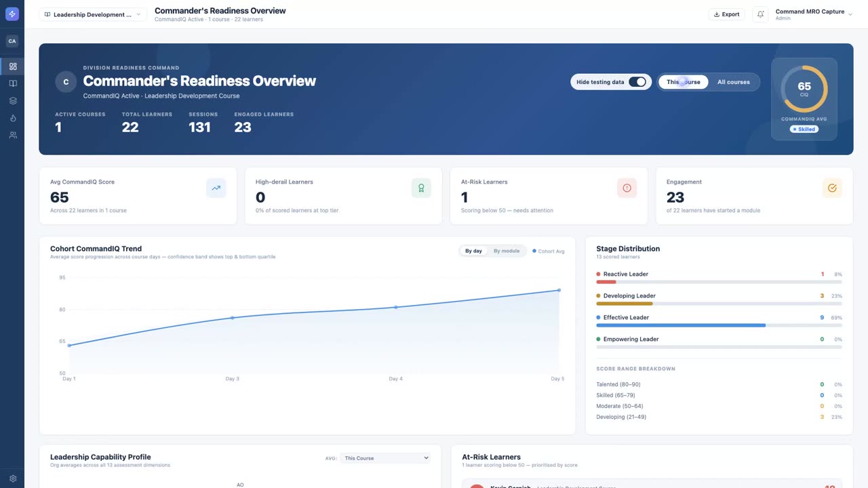Open the Leadership Development course selector
This screenshot has width=868, height=488.
pos(93,14)
